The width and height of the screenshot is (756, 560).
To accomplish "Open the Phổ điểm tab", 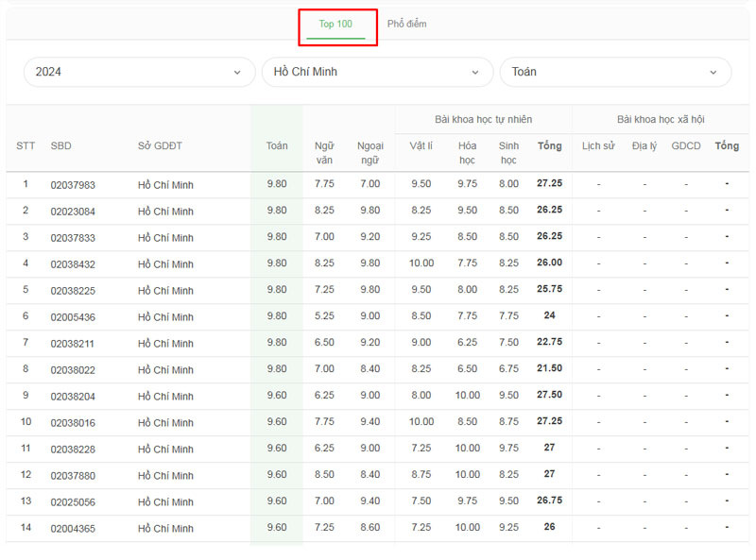I will [x=407, y=25].
